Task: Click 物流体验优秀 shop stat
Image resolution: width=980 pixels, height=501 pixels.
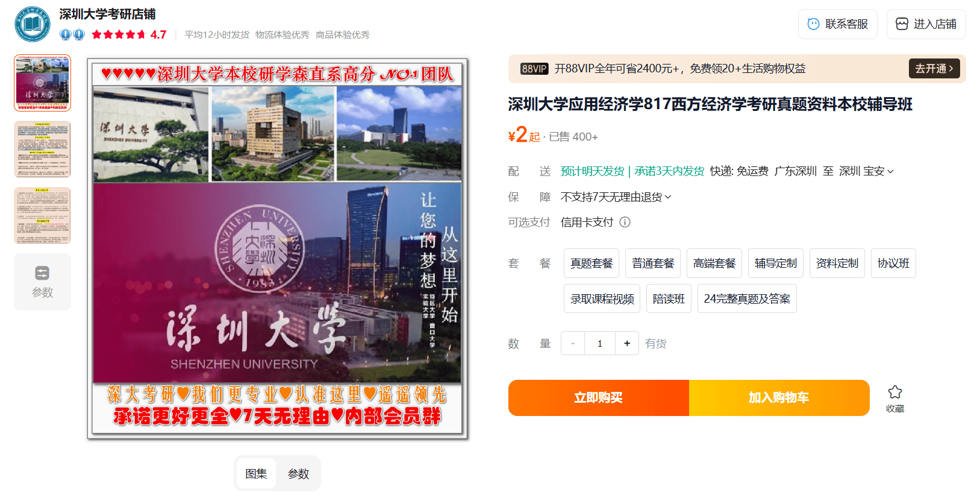Action: (x=282, y=35)
